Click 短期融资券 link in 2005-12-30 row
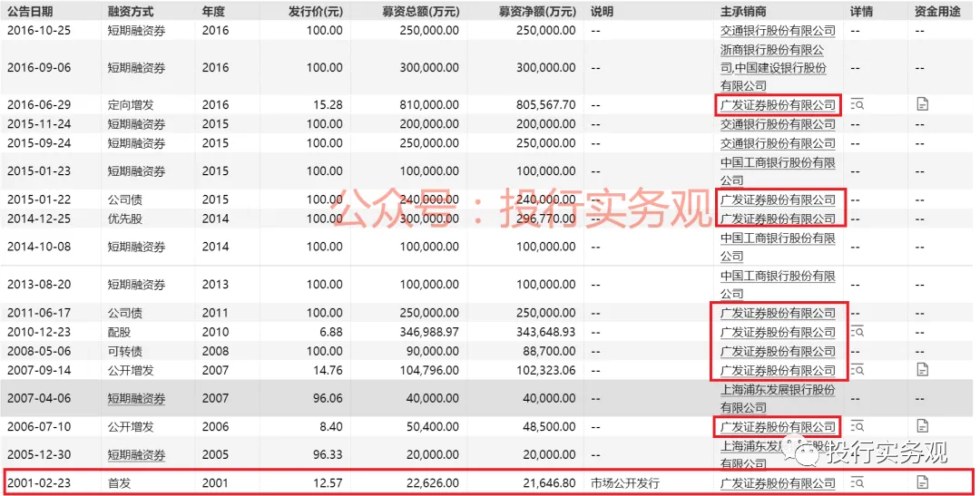 click(x=136, y=455)
